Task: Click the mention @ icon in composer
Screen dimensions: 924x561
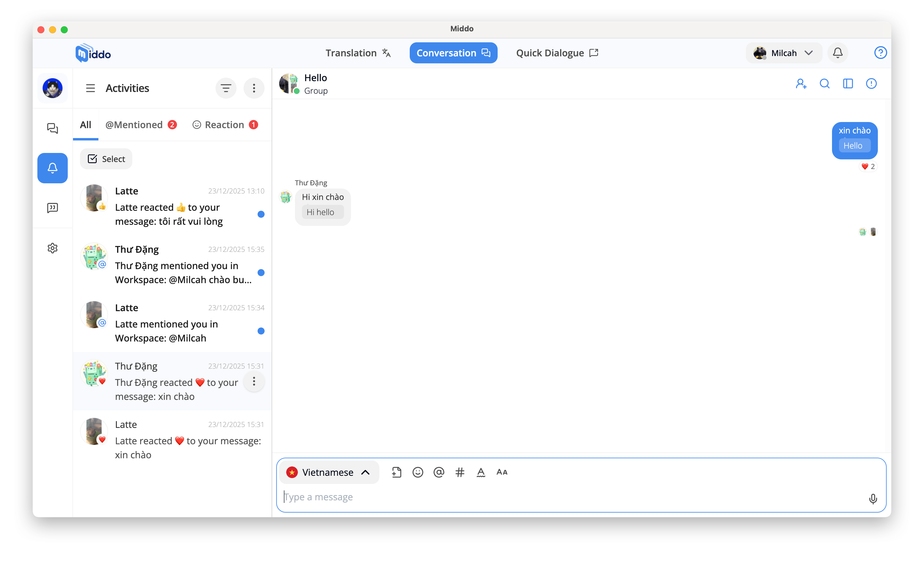Action: tap(438, 472)
